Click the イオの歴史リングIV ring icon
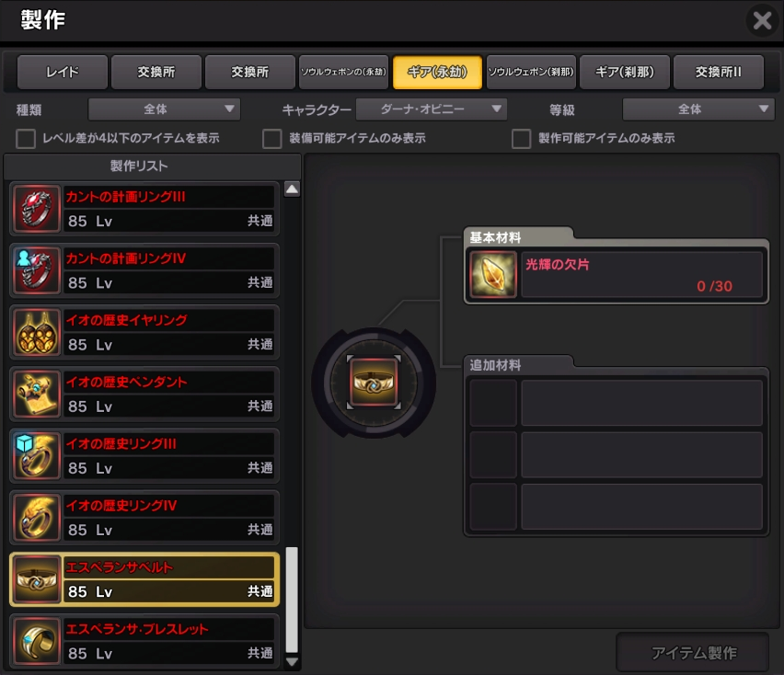784x675 pixels. 37,518
